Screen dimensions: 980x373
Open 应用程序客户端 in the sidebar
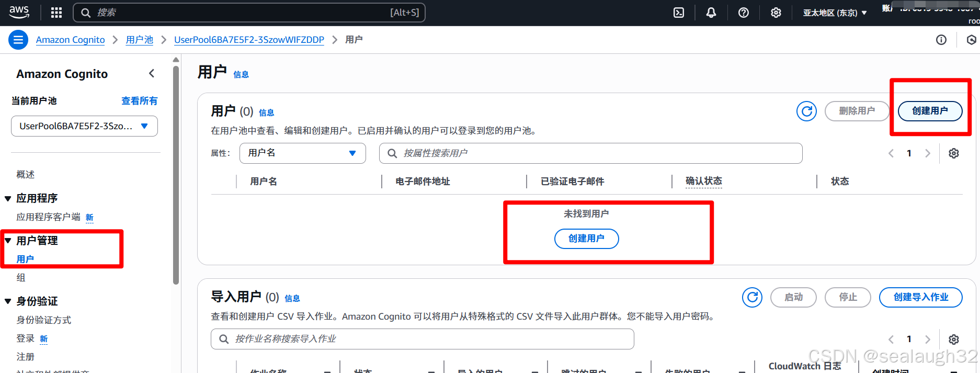tap(48, 217)
